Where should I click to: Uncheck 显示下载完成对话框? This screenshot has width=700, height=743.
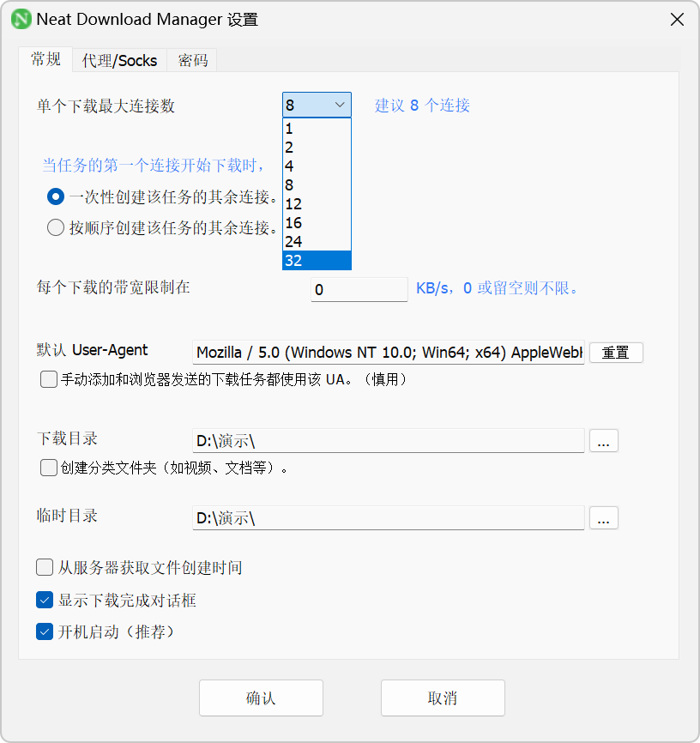point(45,600)
